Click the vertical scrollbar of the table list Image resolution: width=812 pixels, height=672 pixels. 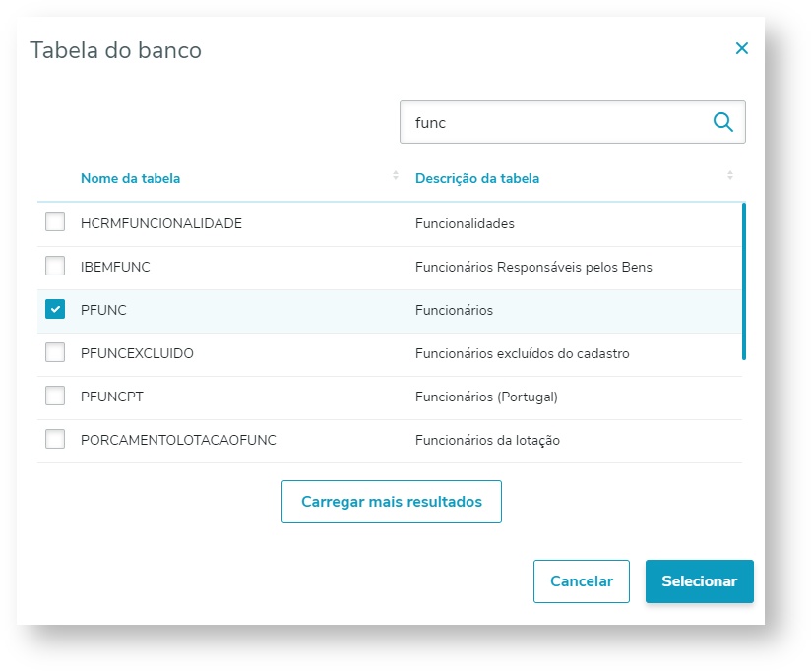click(x=744, y=280)
